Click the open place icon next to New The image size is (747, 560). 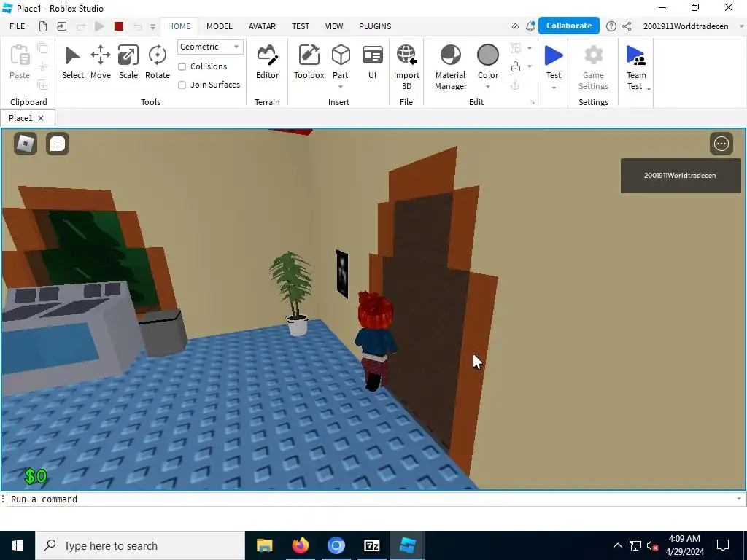(x=61, y=26)
